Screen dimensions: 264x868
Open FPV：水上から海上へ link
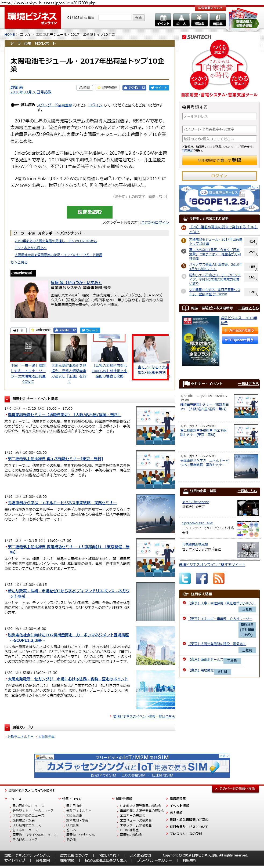click(x=30, y=248)
